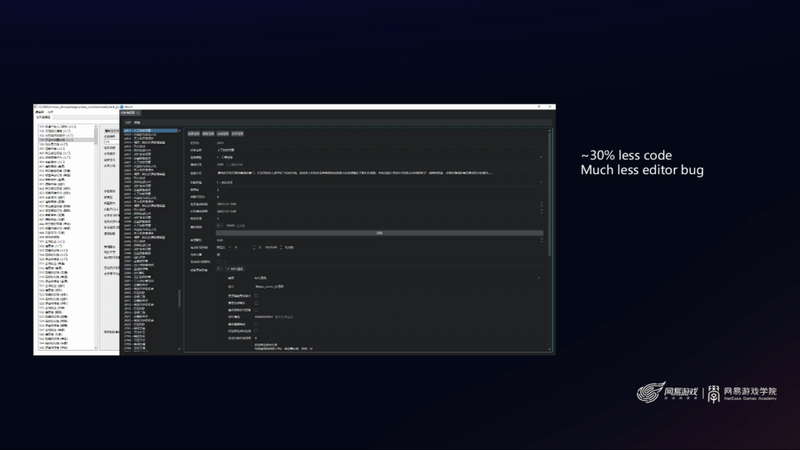Click the stepper arrows on second date field
This screenshot has width=800, height=450.
541,211
